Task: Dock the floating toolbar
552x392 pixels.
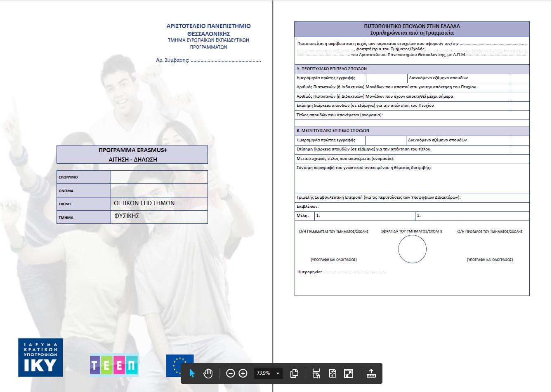Action: tap(371, 373)
